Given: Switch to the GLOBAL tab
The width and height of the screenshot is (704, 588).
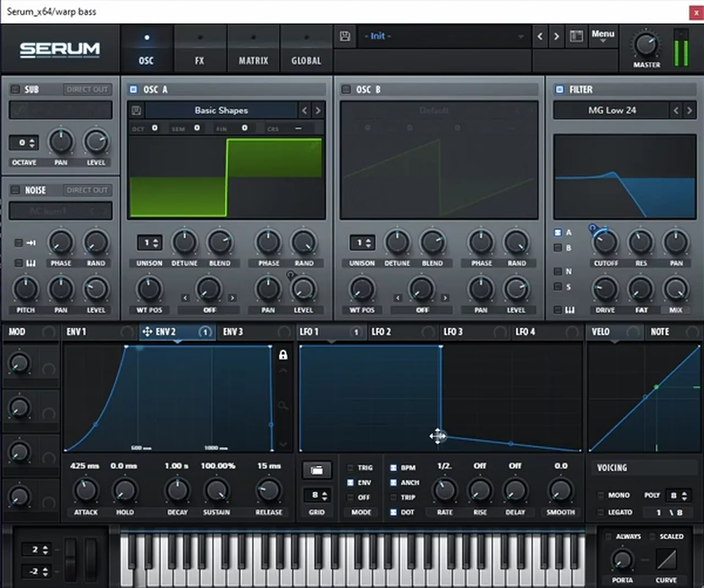Looking at the screenshot, I should (306, 51).
